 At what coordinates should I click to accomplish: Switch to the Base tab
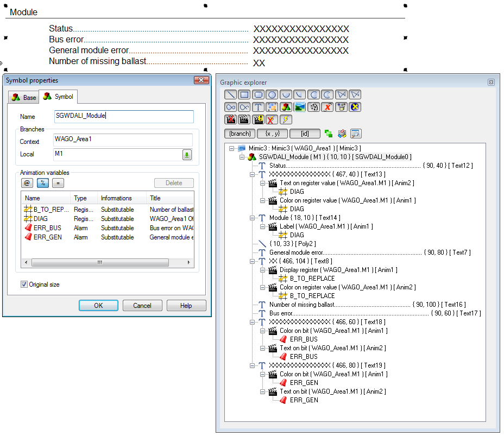[x=24, y=98]
